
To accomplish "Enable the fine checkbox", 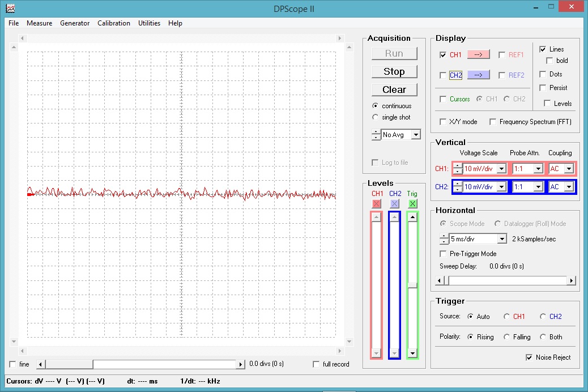I will (x=12, y=364).
